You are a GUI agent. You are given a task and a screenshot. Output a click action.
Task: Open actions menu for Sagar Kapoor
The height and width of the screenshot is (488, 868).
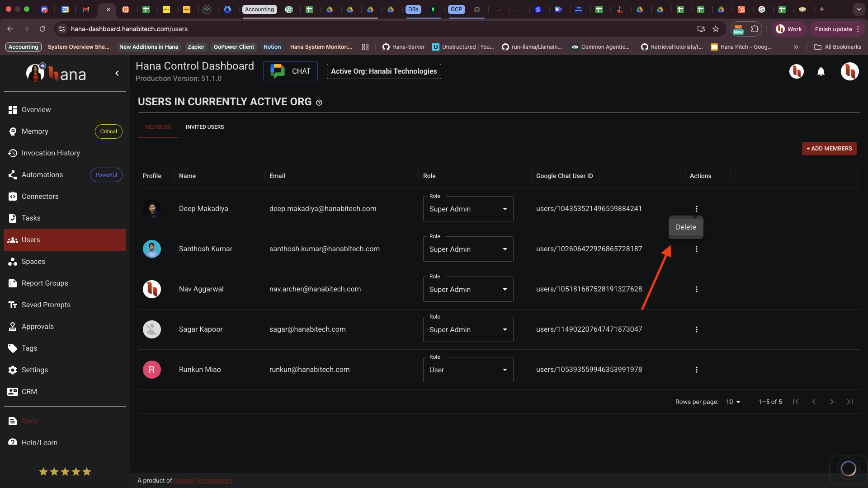click(697, 329)
